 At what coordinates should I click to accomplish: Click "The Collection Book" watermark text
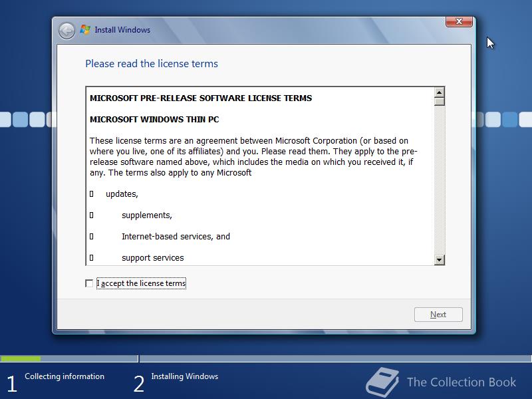click(462, 382)
